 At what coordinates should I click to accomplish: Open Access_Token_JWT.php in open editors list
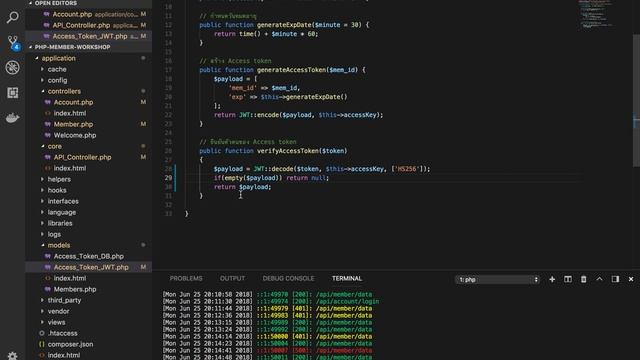[89, 36]
